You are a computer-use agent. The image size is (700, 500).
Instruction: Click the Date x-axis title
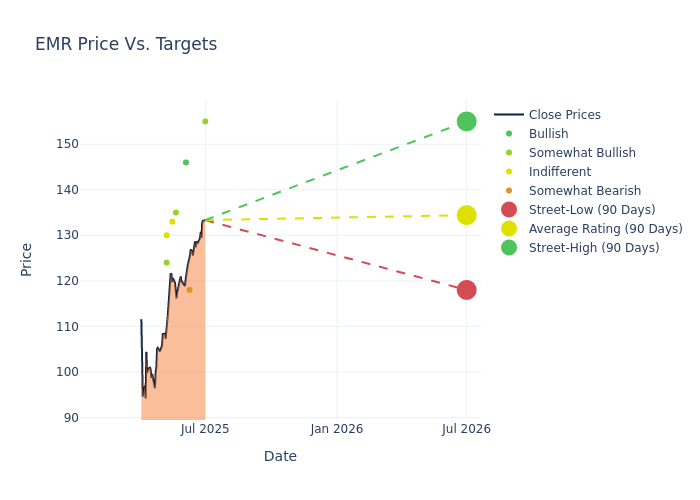point(280,457)
